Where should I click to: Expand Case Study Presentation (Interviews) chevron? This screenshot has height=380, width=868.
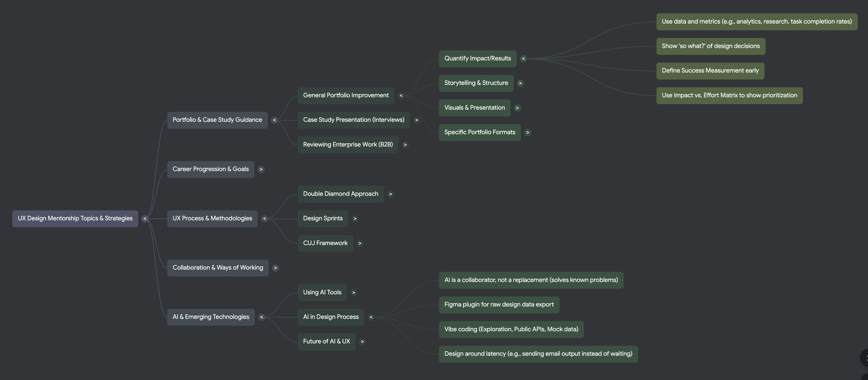(x=417, y=120)
